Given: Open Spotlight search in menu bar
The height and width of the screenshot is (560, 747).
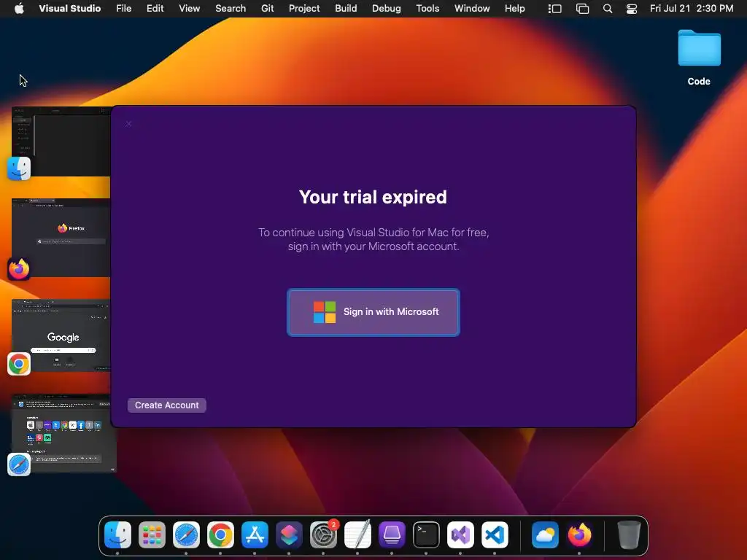Looking at the screenshot, I should tap(608, 9).
